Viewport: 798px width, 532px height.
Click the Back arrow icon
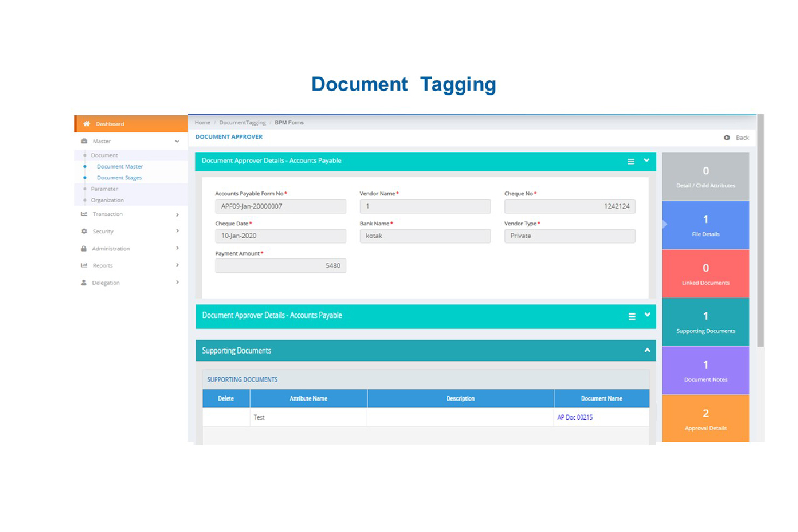[727, 137]
